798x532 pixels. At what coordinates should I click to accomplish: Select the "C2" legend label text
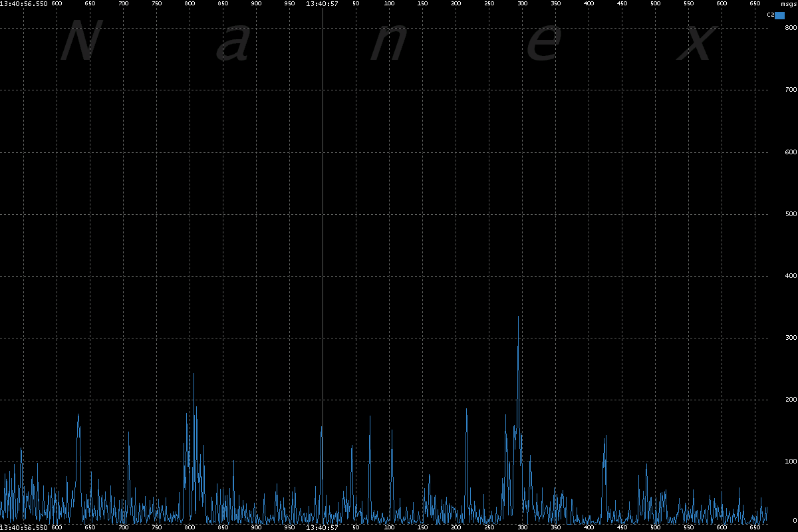[x=771, y=15]
